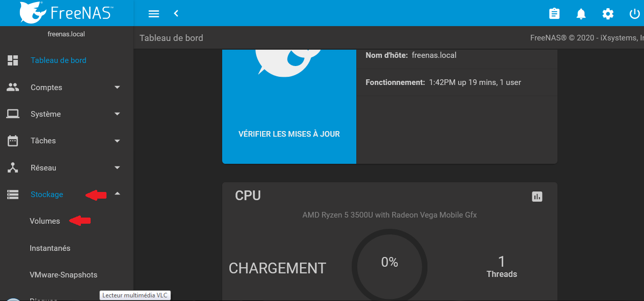Click the Tableau de bord dashboard icon
The width and height of the screenshot is (644, 301).
pos(13,60)
